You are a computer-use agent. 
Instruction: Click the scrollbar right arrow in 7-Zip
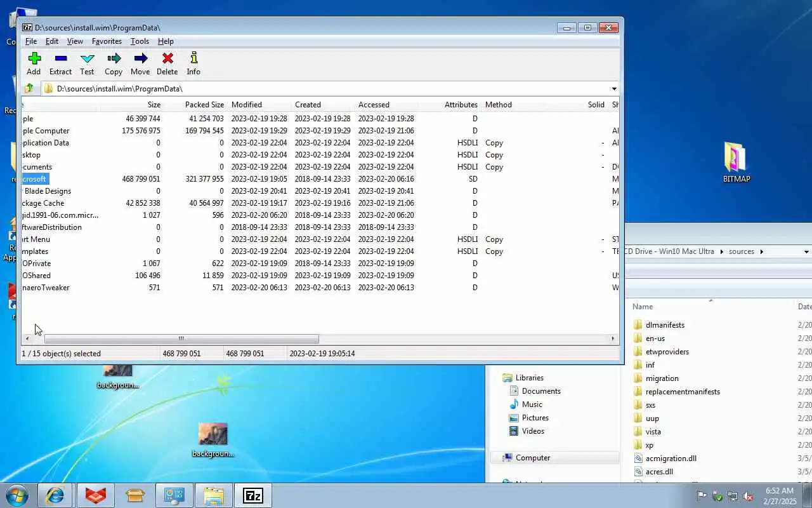[613, 338]
